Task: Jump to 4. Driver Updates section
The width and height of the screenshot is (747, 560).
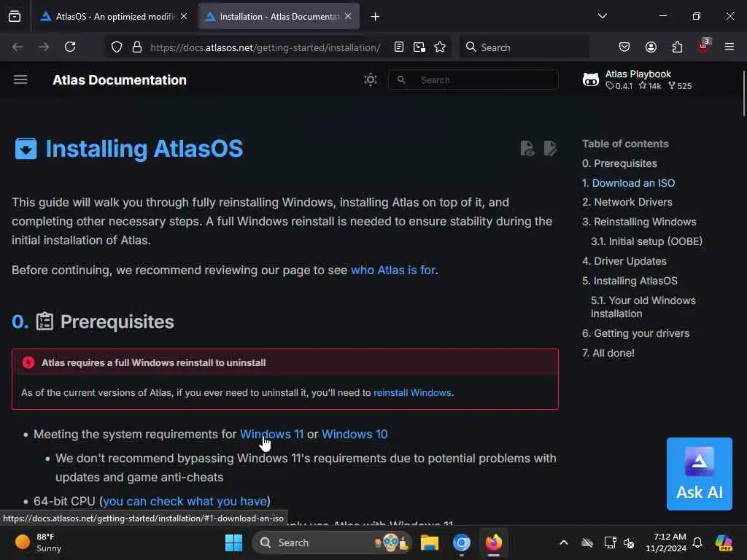Action: click(624, 262)
